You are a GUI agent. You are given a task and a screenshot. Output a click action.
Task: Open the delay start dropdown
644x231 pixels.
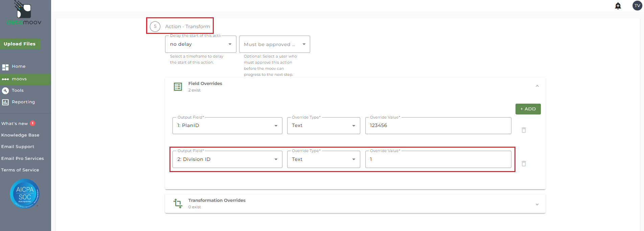coord(201,44)
